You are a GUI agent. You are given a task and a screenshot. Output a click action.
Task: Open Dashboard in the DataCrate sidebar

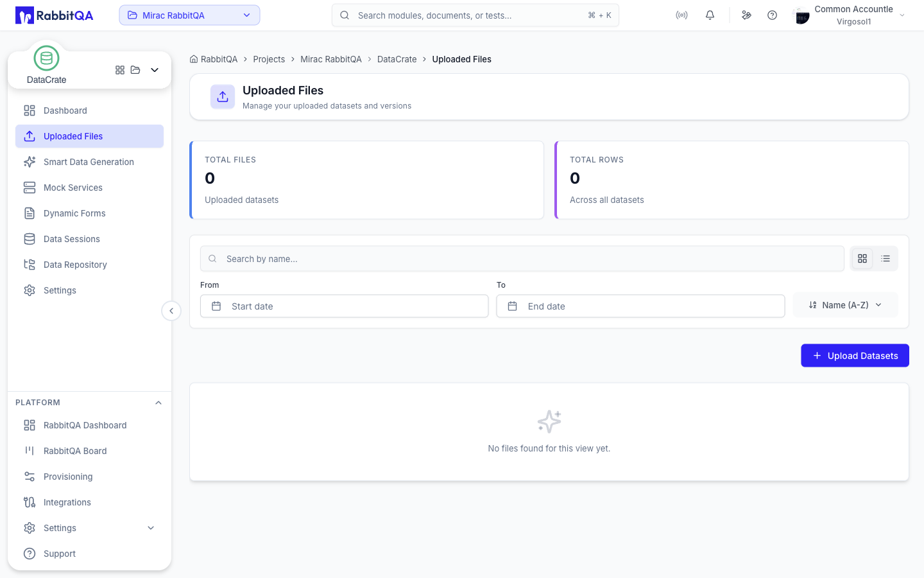(89, 110)
